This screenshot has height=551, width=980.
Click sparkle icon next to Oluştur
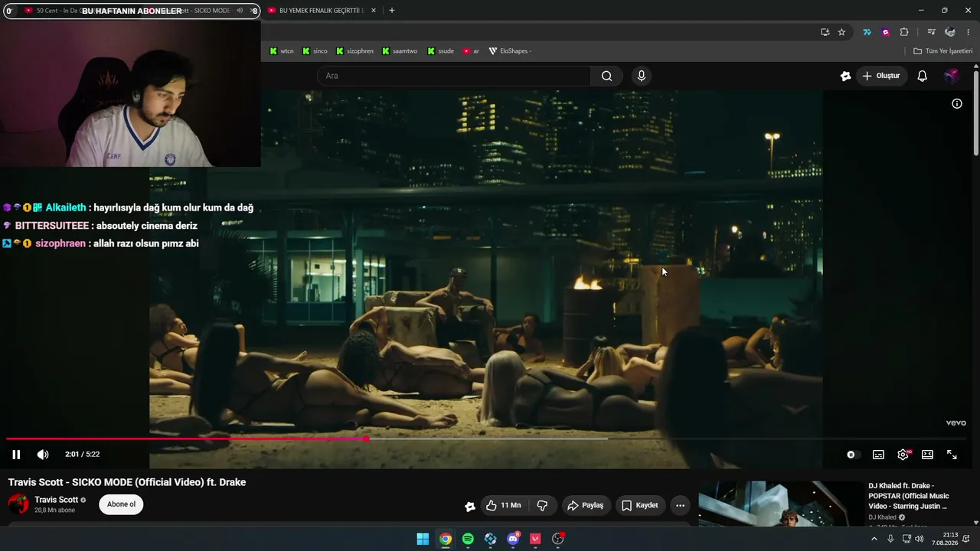point(845,76)
